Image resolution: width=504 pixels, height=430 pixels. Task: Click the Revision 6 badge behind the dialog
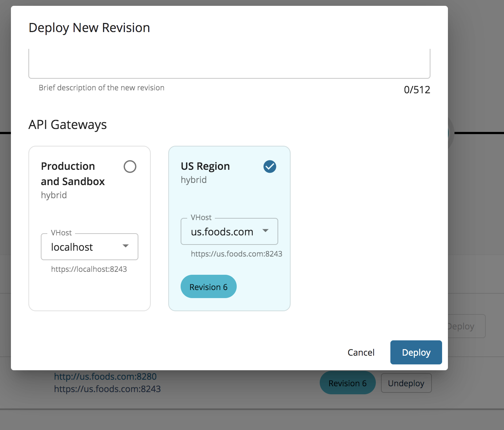pyautogui.click(x=347, y=383)
